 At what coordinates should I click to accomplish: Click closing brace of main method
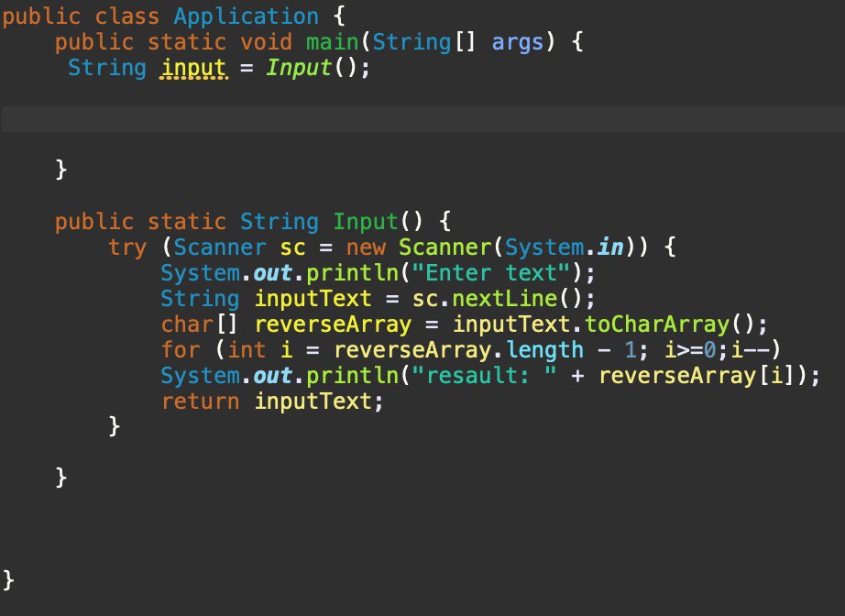[60, 170]
